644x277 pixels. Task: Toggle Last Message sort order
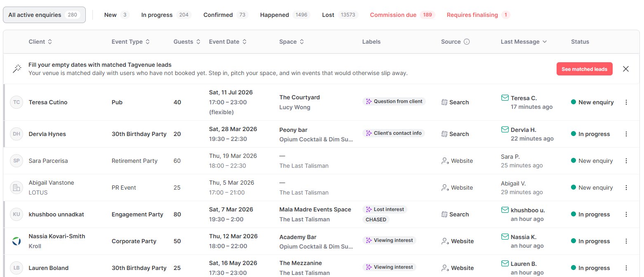pos(524,42)
